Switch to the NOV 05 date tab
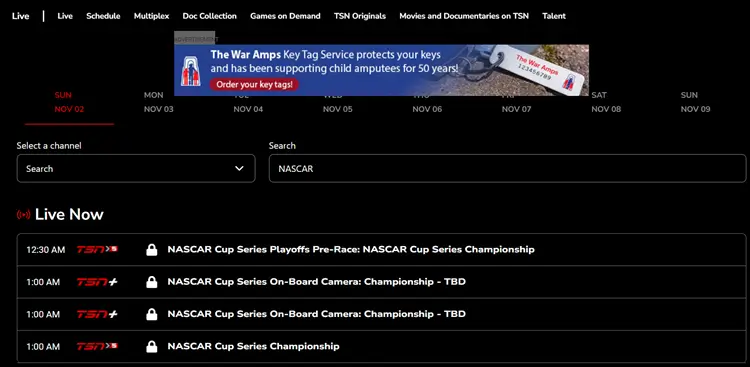The width and height of the screenshot is (750, 367). pos(338,109)
